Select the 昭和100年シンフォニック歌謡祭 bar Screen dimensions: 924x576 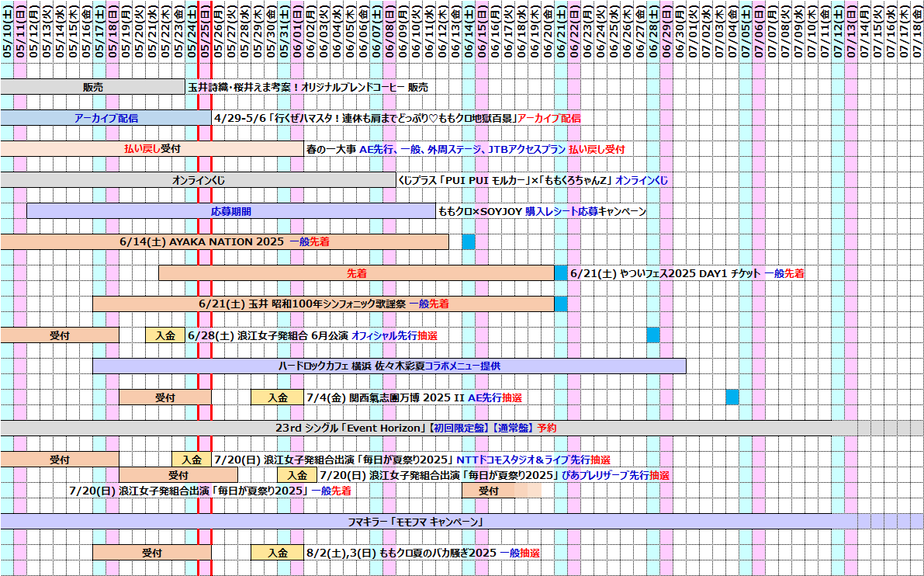[x=324, y=304]
